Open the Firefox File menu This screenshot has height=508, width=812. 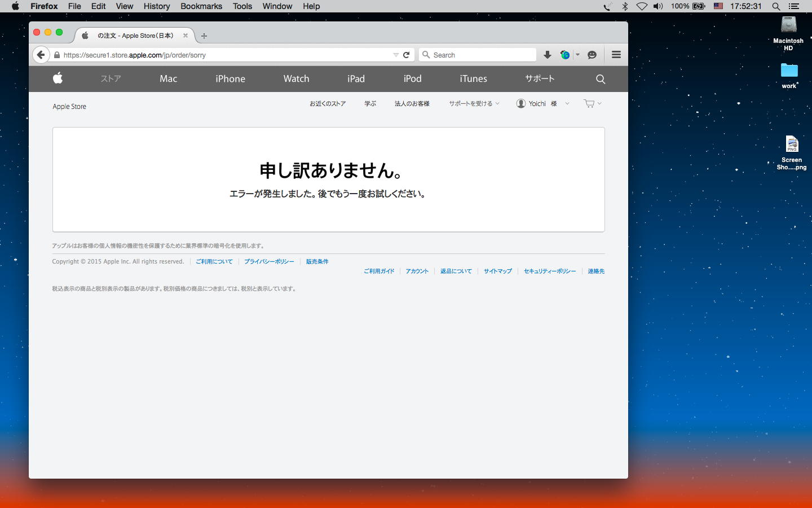click(x=74, y=6)
